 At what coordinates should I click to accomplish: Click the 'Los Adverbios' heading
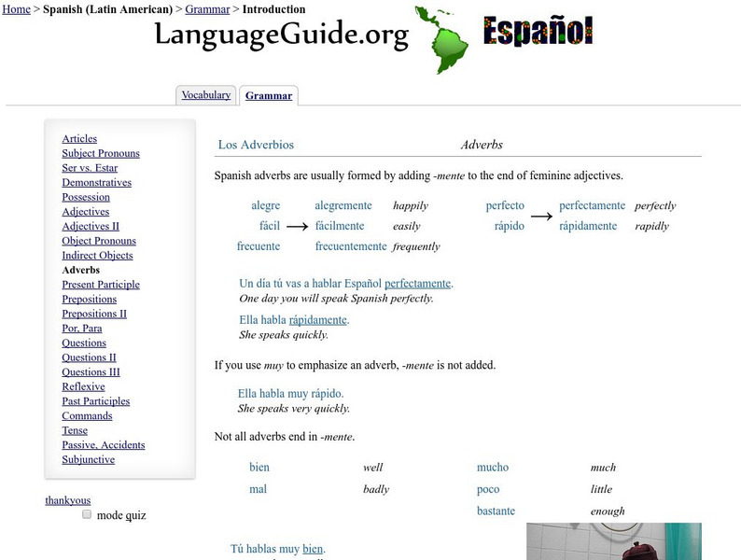256,145
